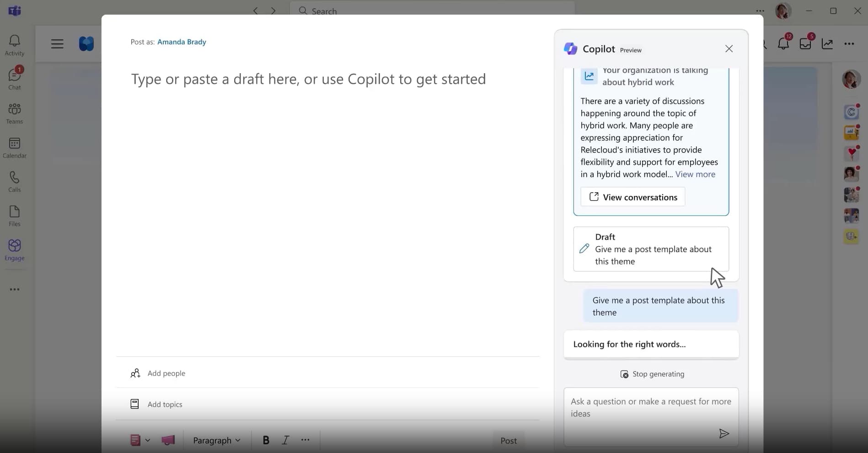Toggle bold formatting
This screenshot has width=868, height=453.
pyautogui.click(x=266, y=440)
